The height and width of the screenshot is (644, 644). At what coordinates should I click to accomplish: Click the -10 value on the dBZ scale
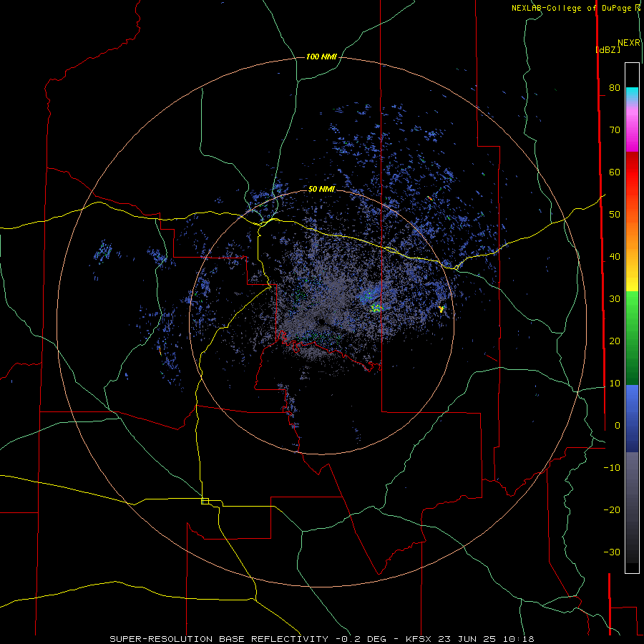pyautogui.click(x=612, y=468)
